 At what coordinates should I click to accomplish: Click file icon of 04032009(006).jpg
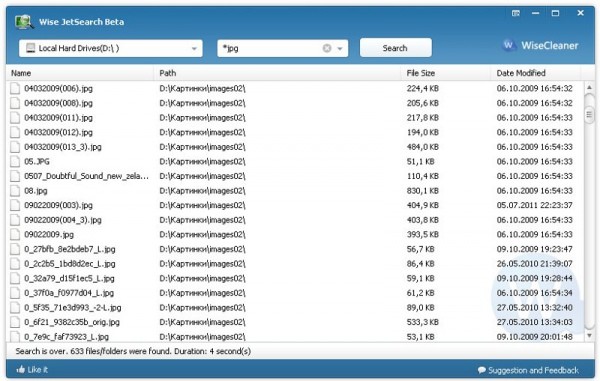[x=15, y=88]
